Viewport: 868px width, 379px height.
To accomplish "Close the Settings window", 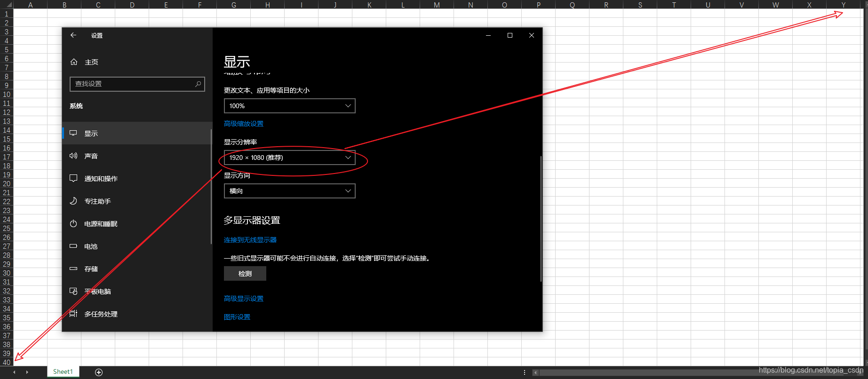I will click(532, 35).
